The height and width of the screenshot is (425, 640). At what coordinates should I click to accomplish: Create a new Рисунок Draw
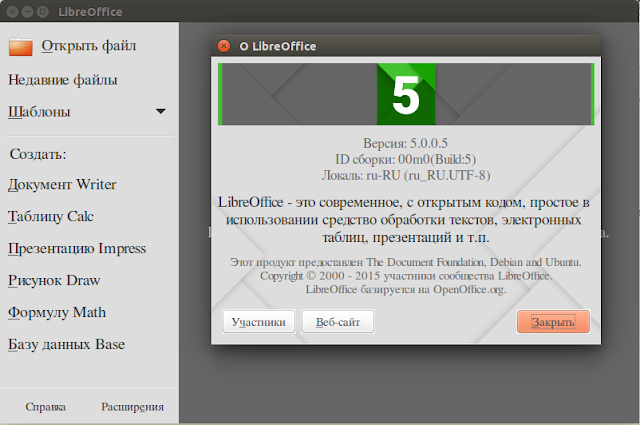point(54,280)
